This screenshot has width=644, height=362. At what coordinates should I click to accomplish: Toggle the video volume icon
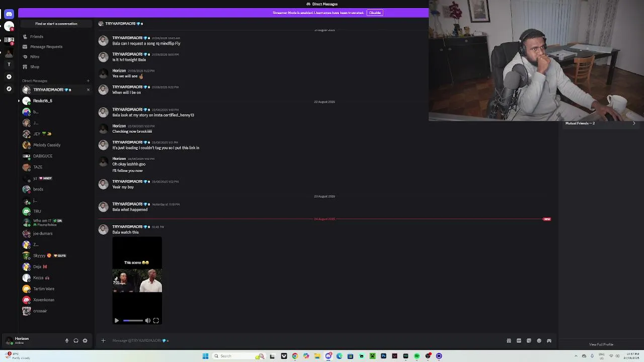click(148, 321)
